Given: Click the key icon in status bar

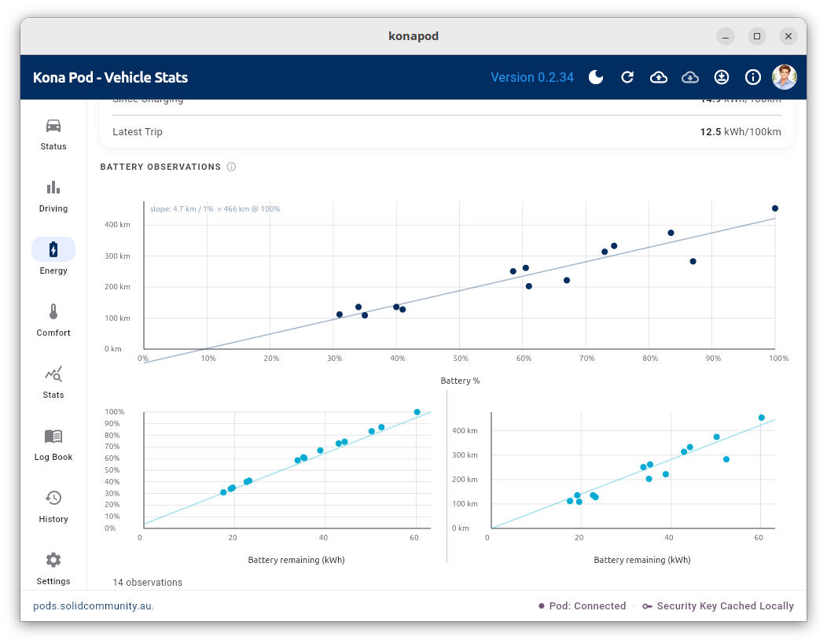Looking at the screenshot, I should tap(647, 606).
